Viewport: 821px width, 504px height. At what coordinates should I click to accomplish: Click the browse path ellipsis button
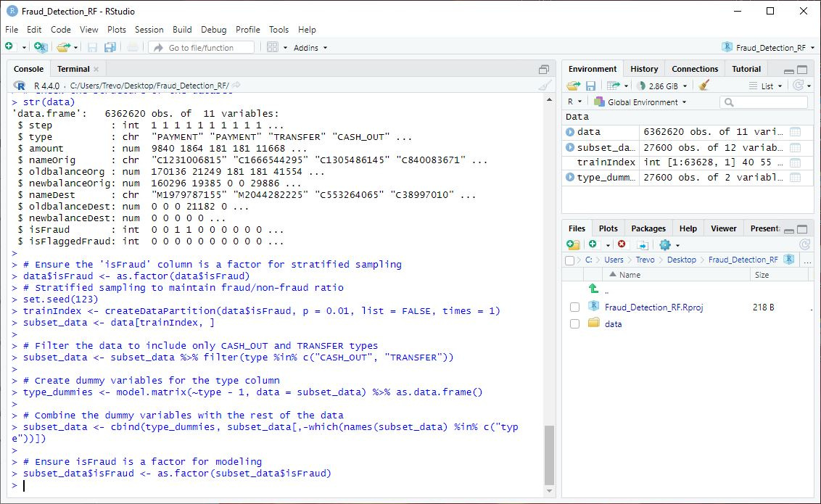pos(807,260)
